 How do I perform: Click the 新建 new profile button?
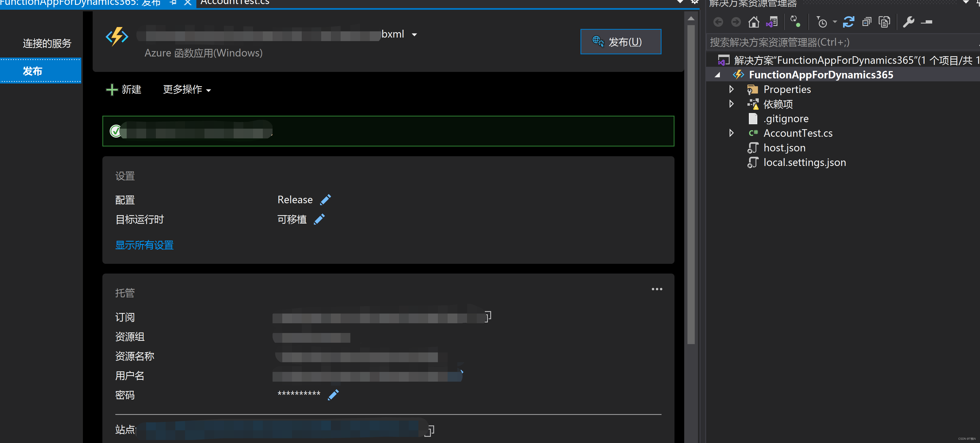click(124, 89)
